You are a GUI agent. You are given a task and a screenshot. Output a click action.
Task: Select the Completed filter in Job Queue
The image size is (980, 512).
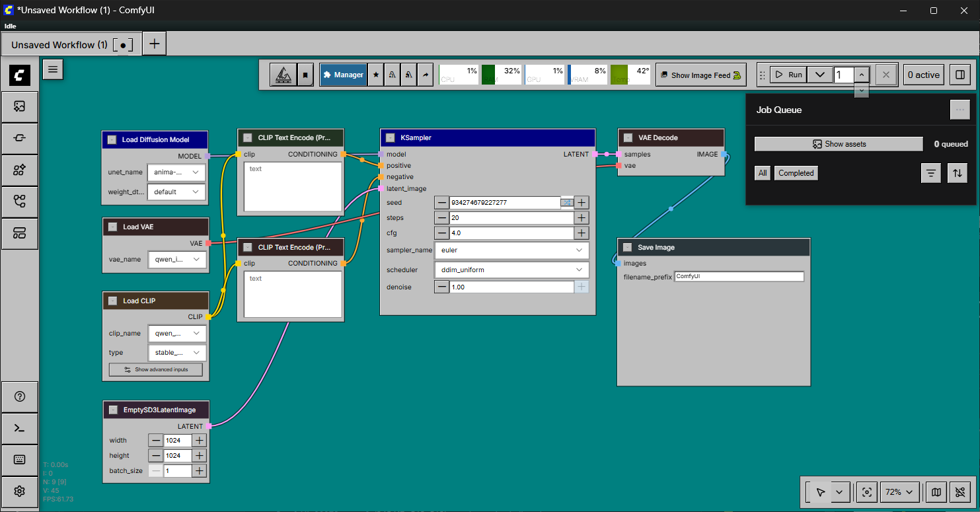tap(796, 173)
